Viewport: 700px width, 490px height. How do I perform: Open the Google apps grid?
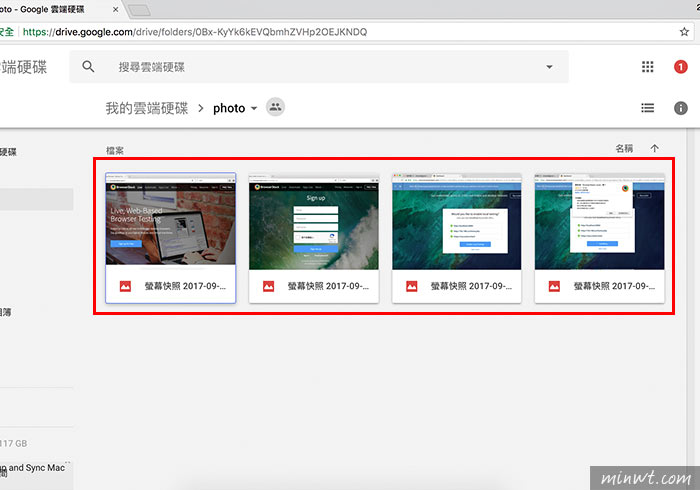(x=647, y=67)
